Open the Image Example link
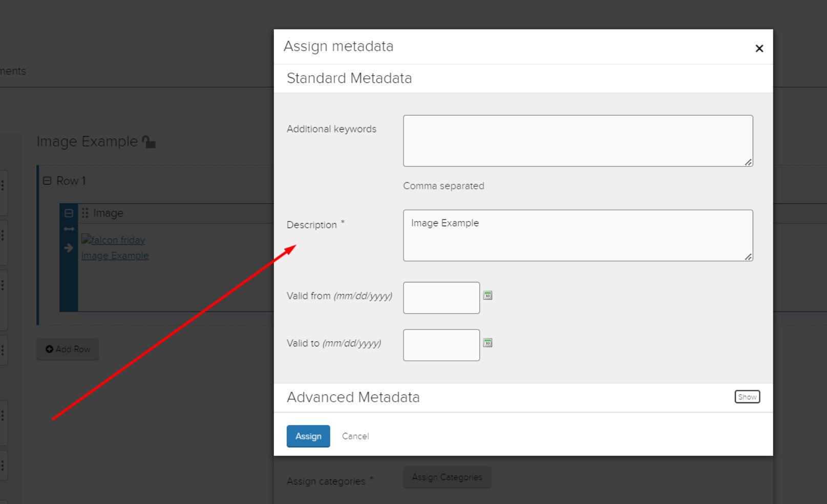The height and width of the screenshot is (504, 827). pyautogui.click(x=115, y=255)
